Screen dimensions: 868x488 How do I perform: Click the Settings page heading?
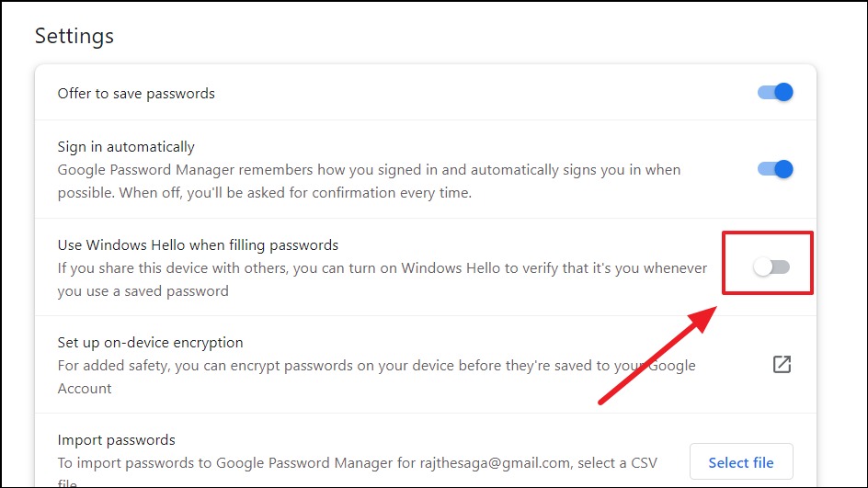coord(74,36)
